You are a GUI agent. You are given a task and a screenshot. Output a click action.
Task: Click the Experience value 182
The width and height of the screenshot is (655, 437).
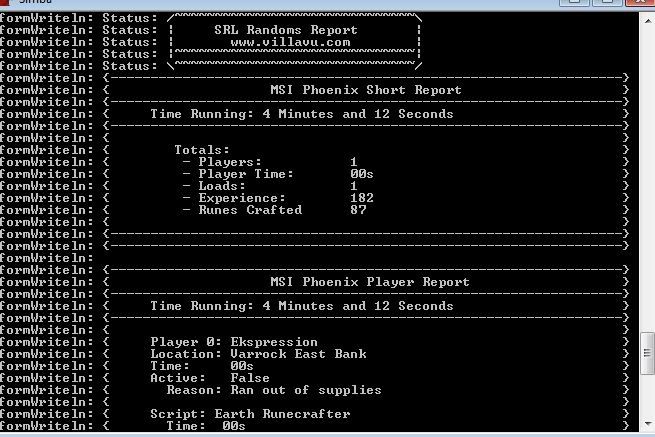[362, 198]
